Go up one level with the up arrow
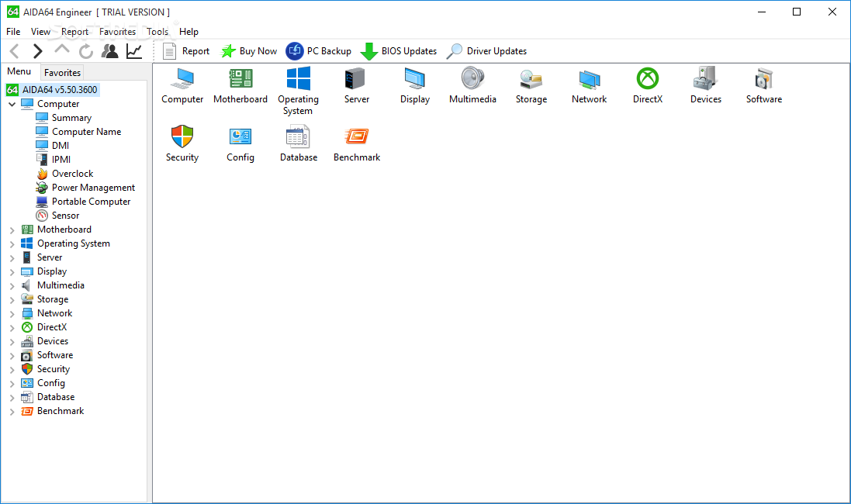851x504 pixels. 62,50
